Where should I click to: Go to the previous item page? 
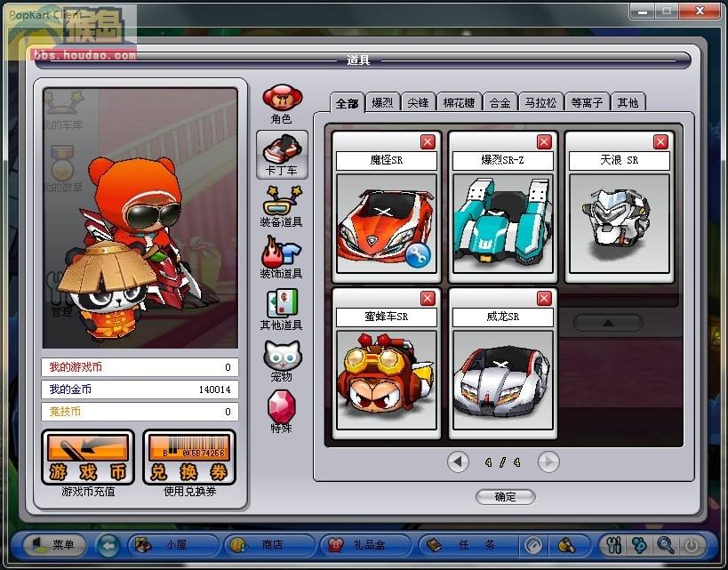pyautogui.click(x=458, y=462)
